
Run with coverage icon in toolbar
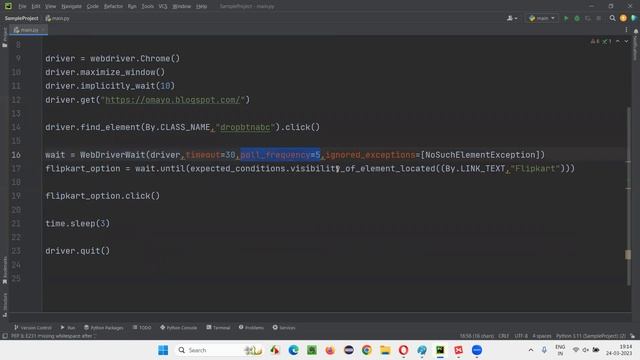tap(588, 18)
